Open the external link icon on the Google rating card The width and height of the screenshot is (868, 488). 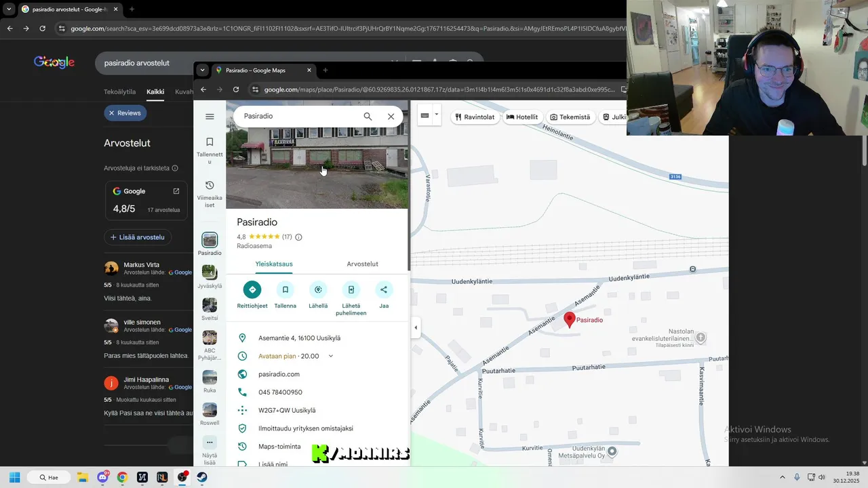176,191
